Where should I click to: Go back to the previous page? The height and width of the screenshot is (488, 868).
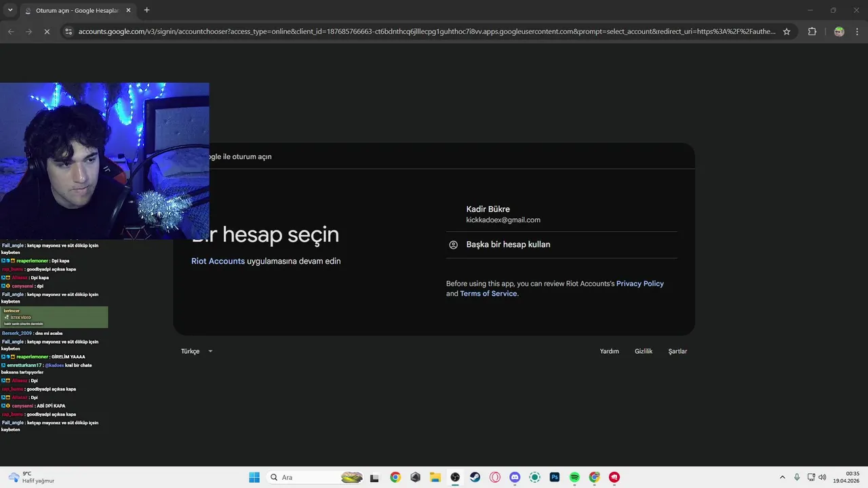pos(11,31)
